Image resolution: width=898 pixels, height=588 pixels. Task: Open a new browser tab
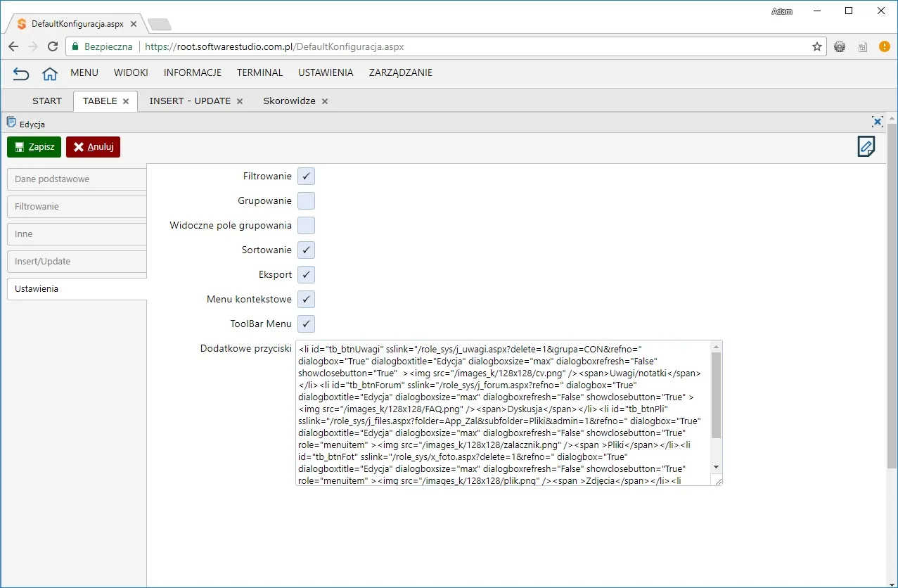click(160, 25)
